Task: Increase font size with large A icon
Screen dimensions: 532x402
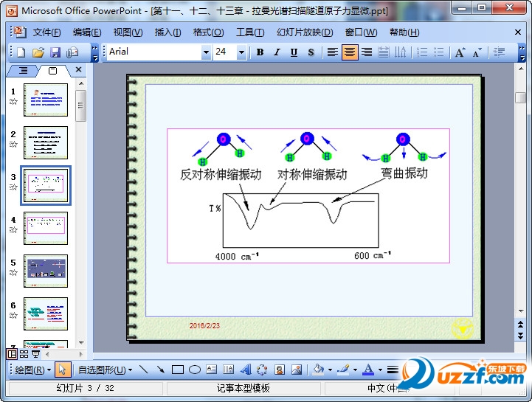Action: point(460,52)
